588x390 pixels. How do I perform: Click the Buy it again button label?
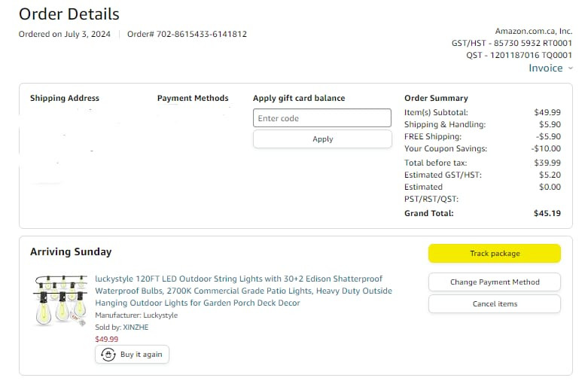[x=142, y=355]
